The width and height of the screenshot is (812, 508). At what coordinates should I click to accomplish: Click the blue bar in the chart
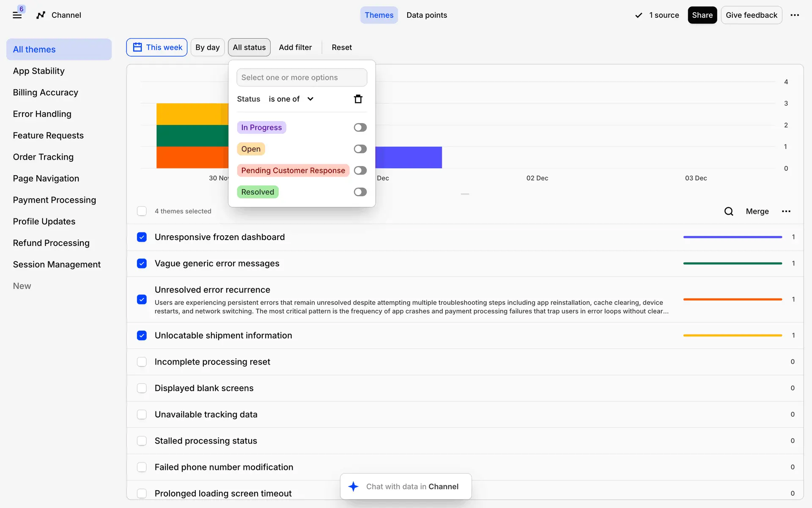[408, 157]
